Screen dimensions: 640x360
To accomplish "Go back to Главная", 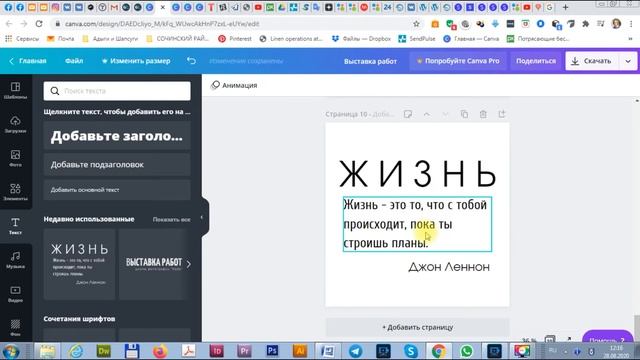I will [x=28, y=61].
